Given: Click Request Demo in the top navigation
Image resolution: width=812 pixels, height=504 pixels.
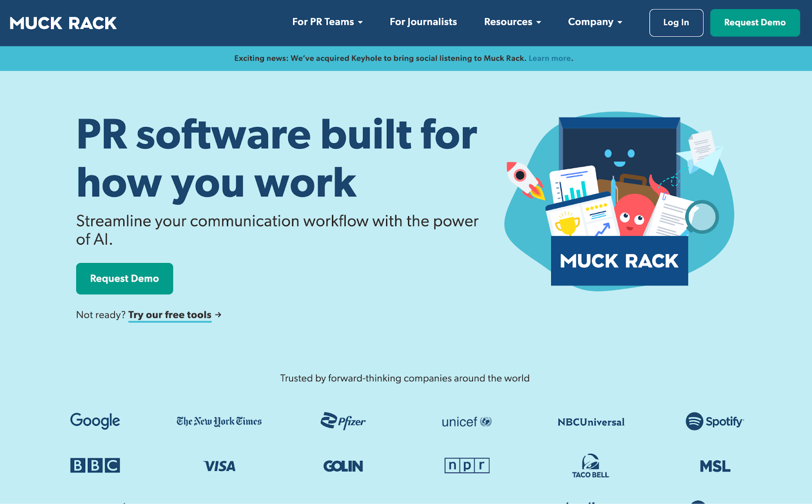Looking at the screenshot, I should [x=755, y=23].
